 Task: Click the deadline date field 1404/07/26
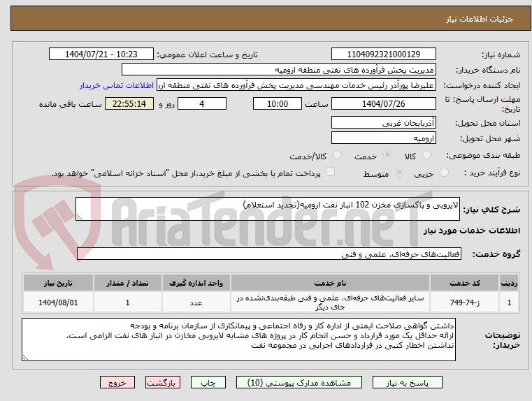click(x=383, y=103)
